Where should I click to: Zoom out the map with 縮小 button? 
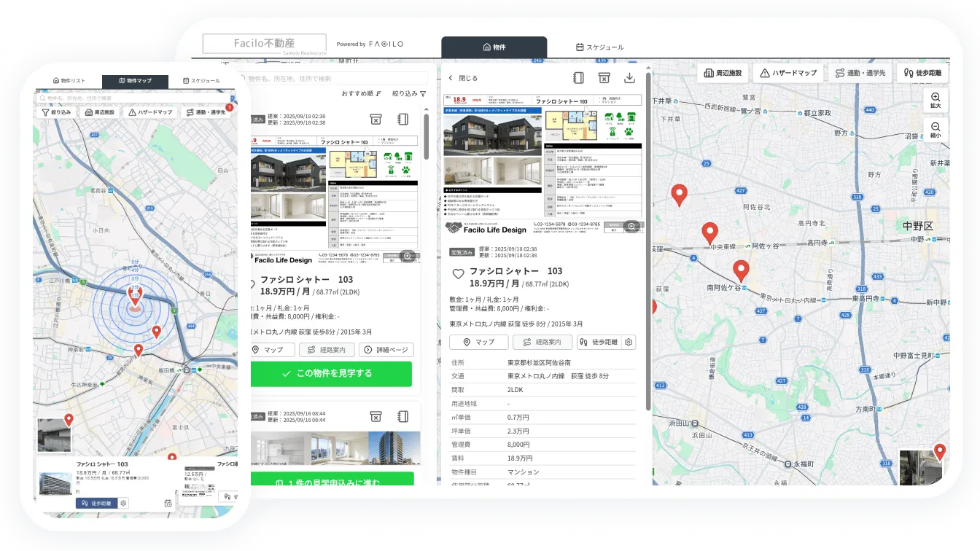pyautogui.click(x=936, y=130)
